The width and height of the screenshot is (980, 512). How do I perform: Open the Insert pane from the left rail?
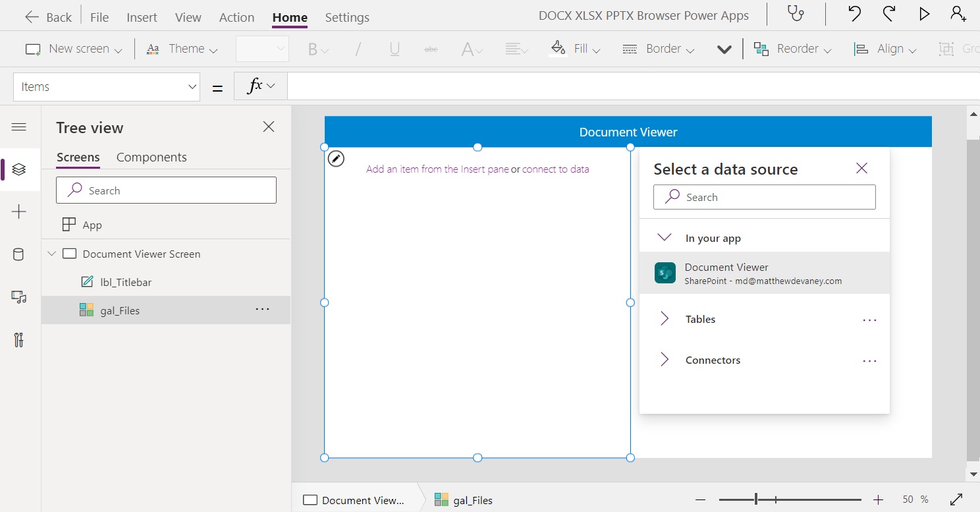[20, 212]
